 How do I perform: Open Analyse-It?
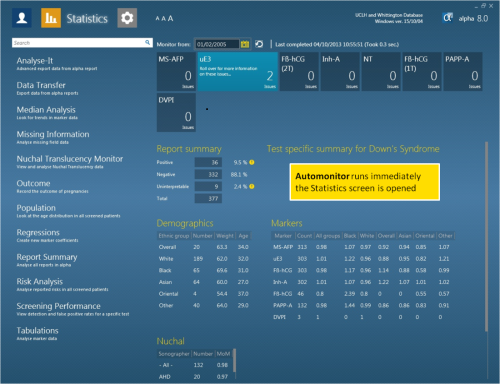pyautogui.click(x=57, y=64)
